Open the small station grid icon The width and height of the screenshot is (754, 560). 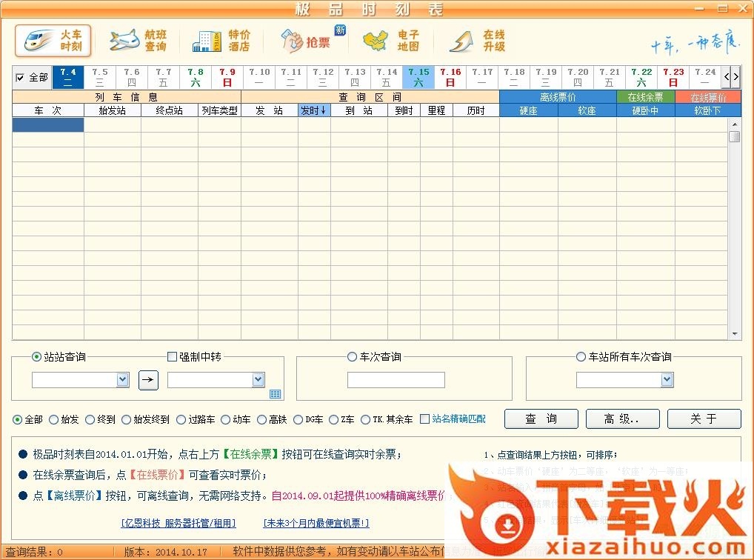point(275,394)
